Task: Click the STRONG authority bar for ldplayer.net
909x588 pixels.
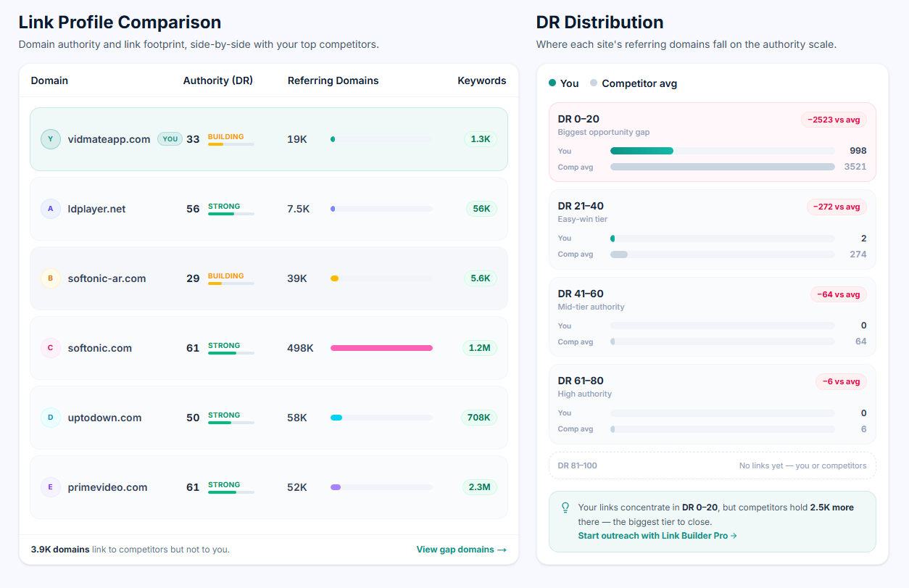Action: [231, 214]
